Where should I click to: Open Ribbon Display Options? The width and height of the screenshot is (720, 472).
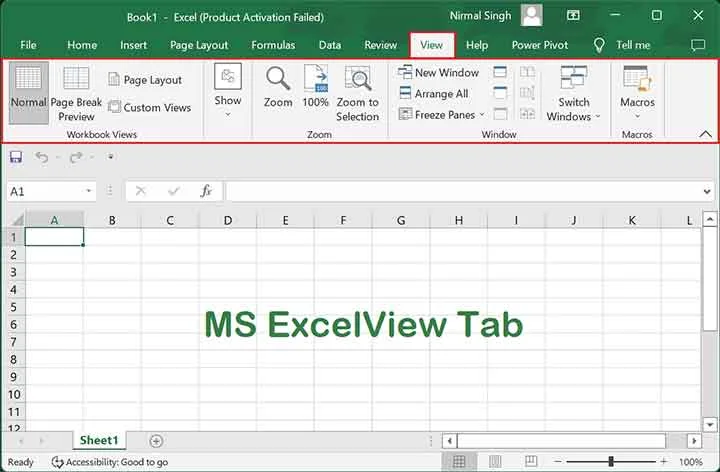click(x=573, y=16)
